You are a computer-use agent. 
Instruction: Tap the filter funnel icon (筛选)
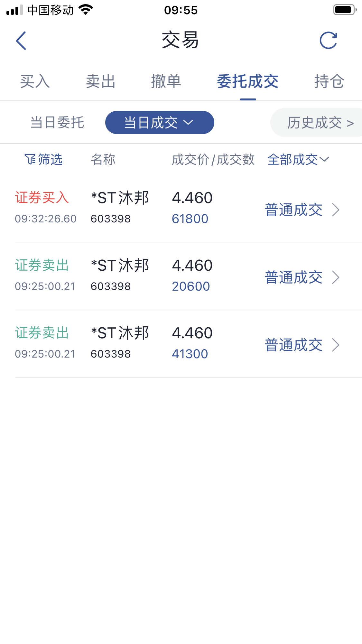[31, 159]
